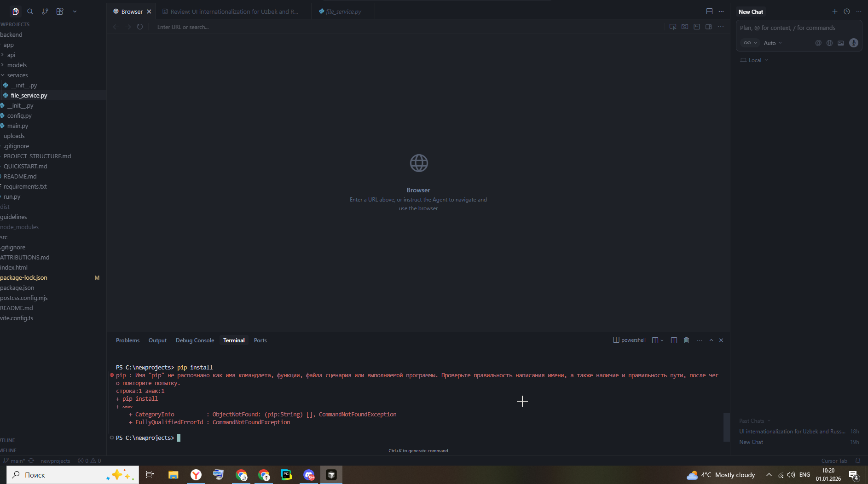Go back in the embedded browser
Image resolution: width=868 pixels, height=484 pixels.
tap(116, 27)
